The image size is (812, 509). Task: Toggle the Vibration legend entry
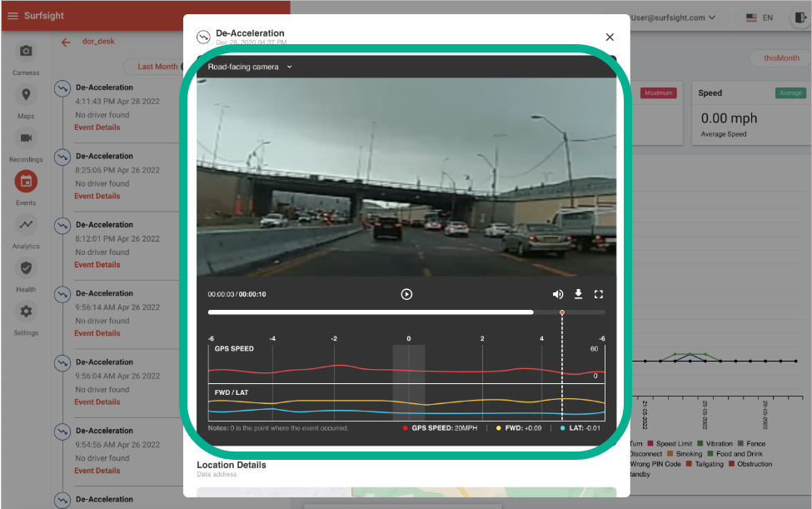(x=715, y=444)
